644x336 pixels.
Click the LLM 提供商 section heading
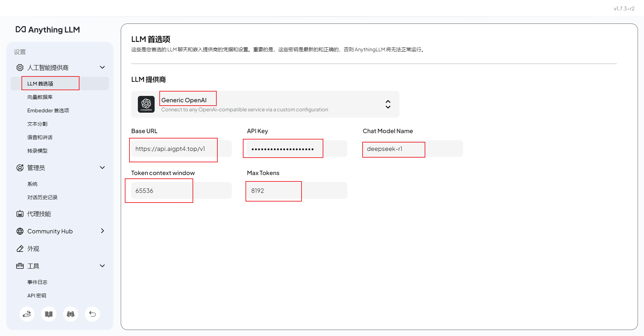pyautogui.click(x=148, y=79)
